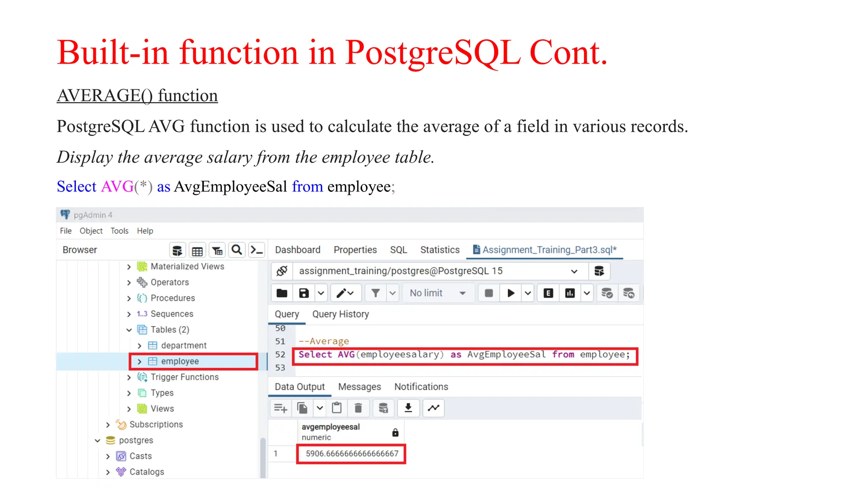Open Graph Visualiser line chart icon
Viewport: 868px width, 488px height.
(434, 408)
